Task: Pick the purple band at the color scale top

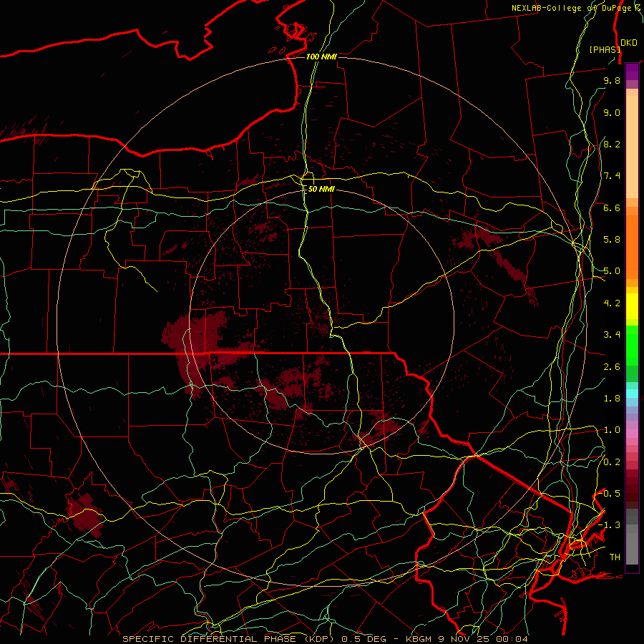Action: pos(632,72)
